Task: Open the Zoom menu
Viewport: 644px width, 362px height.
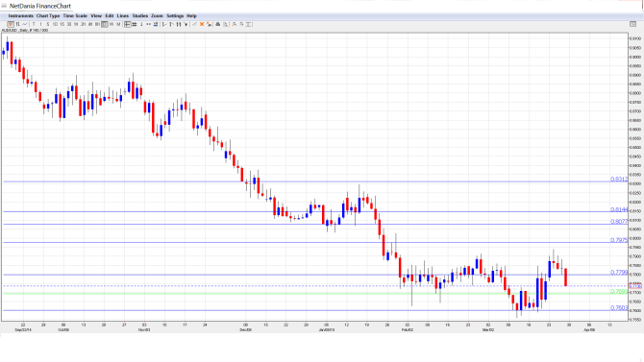Action: (x=157, y=15)
